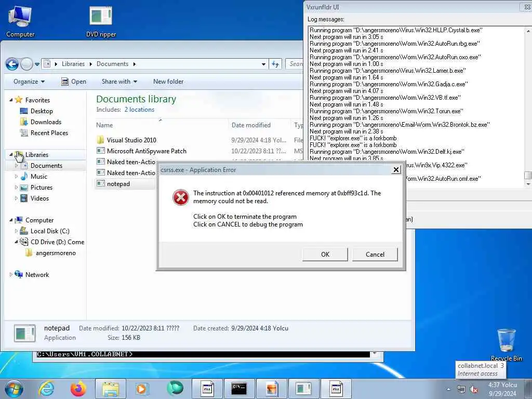Image resolution: width=532 pixels, height=399 pixels.
Task: Click the Refresh button in address bar
Action: [275, 64]
